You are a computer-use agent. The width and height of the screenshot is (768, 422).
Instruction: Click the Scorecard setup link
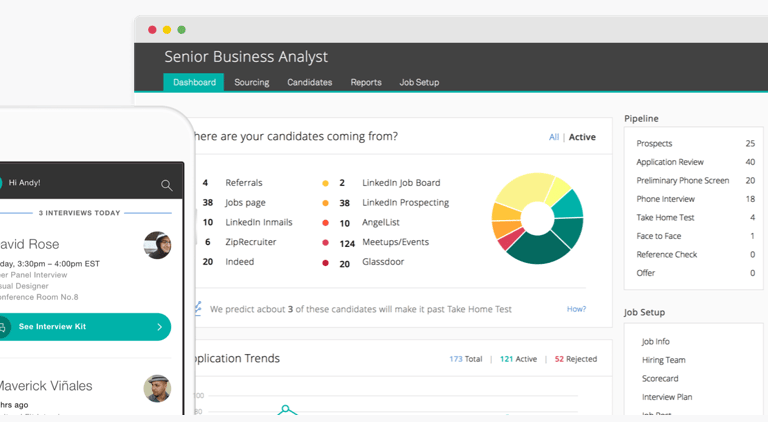point(660,378)
